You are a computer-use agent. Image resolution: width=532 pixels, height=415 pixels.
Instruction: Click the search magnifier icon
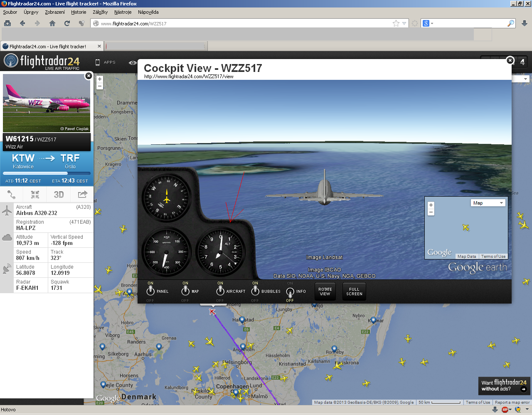pyautogui.click(x=511, y=23)
